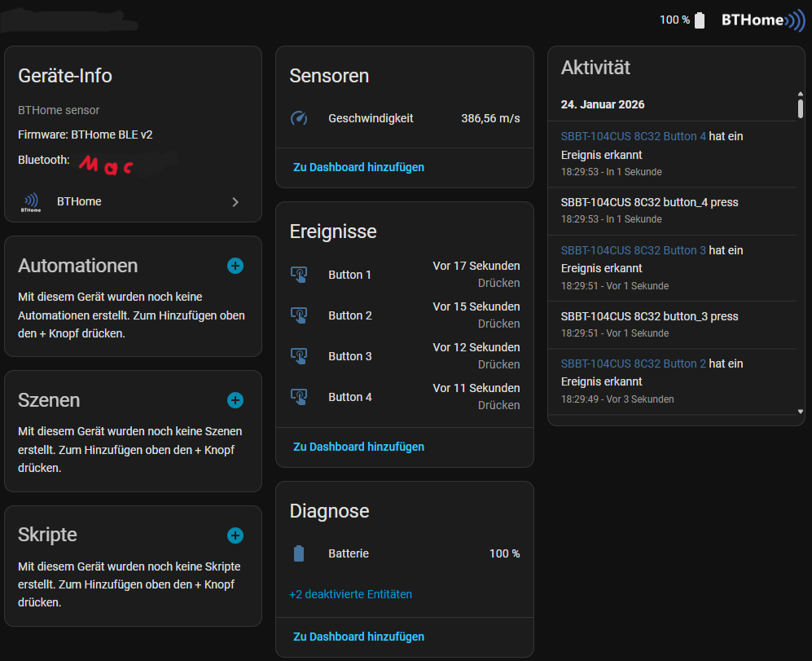Screen dimensions: 812x661
Task: Open the Button 4 event entry
Action: pyautogui.click(x=405, y=397)
